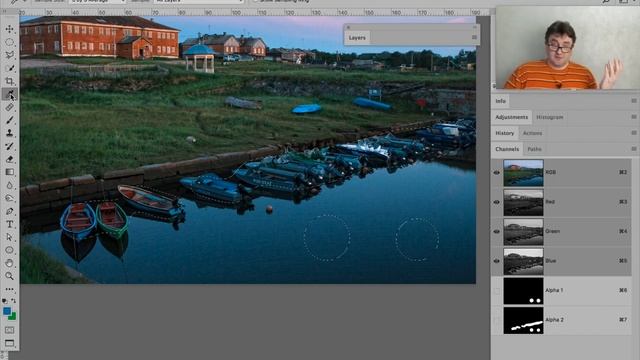Toggle visibility of the RGB channel

(497, 173)
